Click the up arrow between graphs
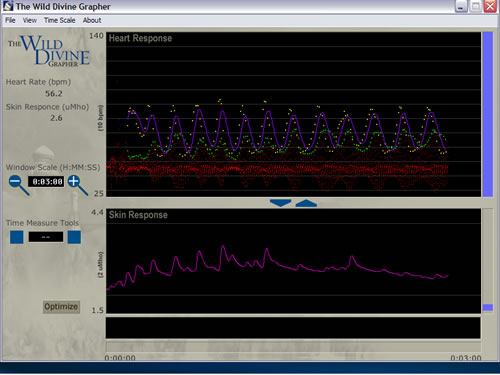Viewport: 500px width, 375px height. click(x=306, y=203)
